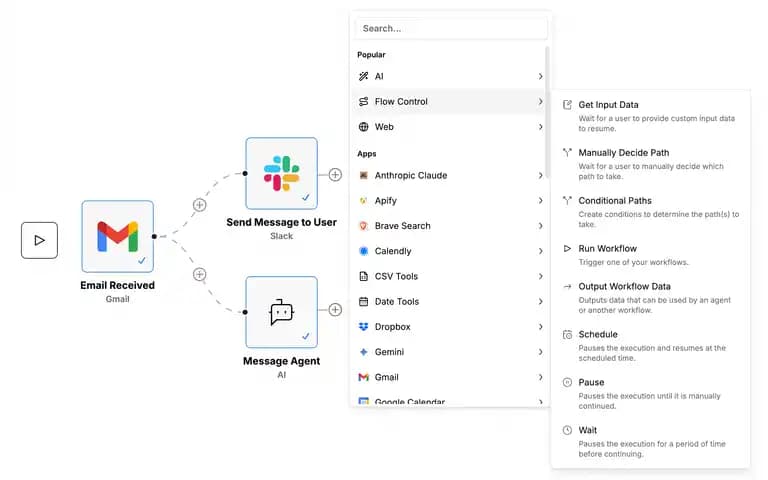Choose Manually Decide Path option
The height and width of the screenshot is (480, 768).
[x=650, y=164]
